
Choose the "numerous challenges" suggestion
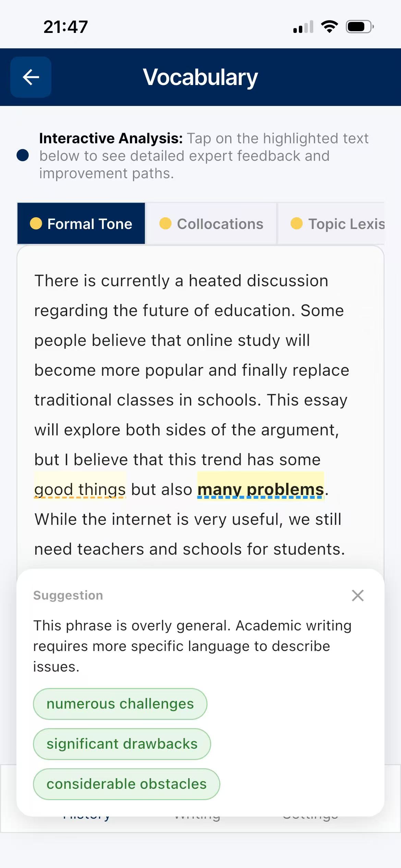[120, 704]
